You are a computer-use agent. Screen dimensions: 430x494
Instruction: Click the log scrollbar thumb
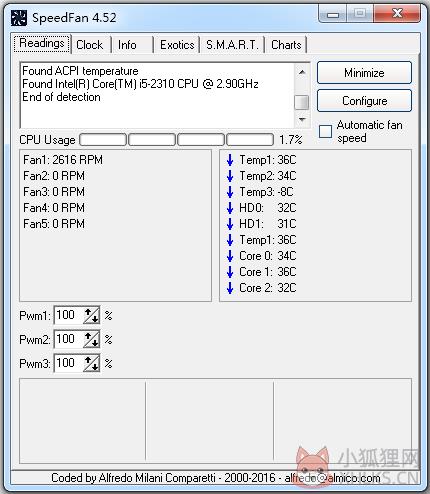pos(302,102)
